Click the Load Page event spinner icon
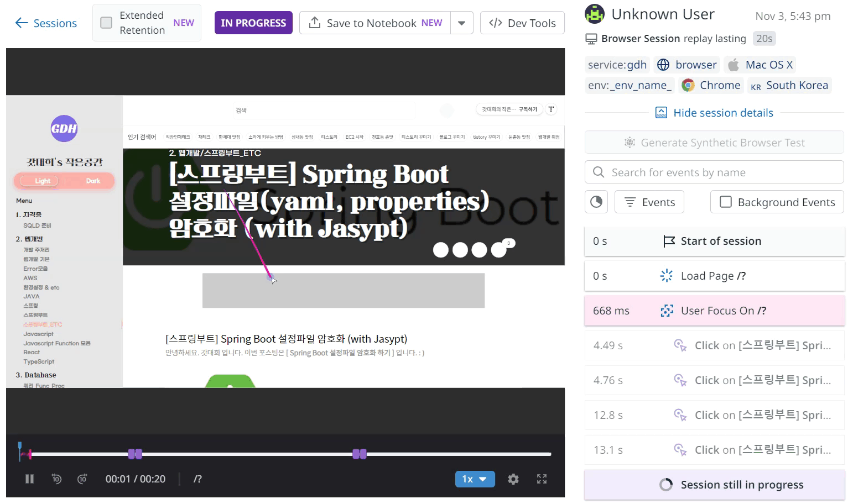Screen dimensions: 853x504 tap(667, 276)
